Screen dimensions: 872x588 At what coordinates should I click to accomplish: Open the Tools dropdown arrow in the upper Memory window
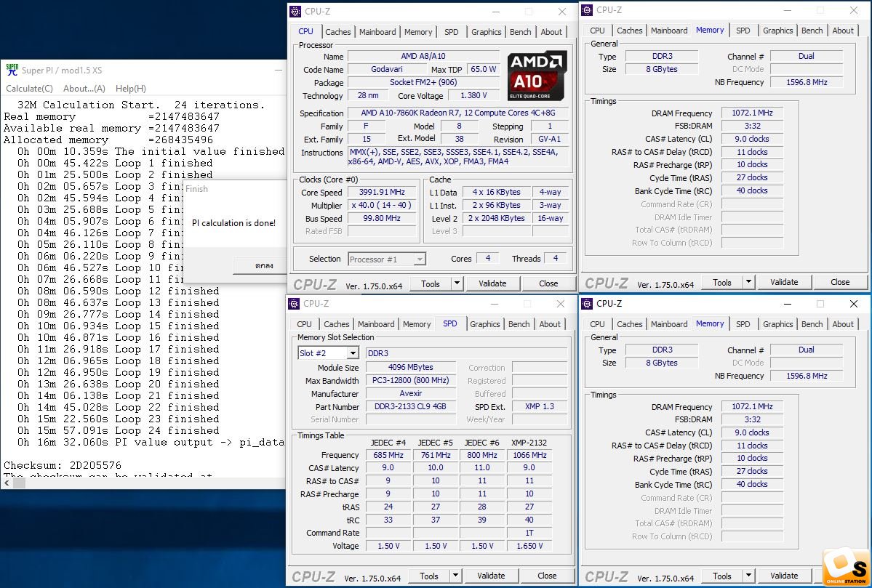[x=748, y=282]
